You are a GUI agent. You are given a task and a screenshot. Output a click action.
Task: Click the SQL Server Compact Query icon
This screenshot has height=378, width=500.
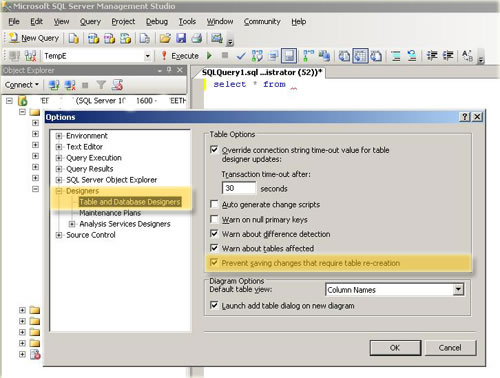point(144,38)
